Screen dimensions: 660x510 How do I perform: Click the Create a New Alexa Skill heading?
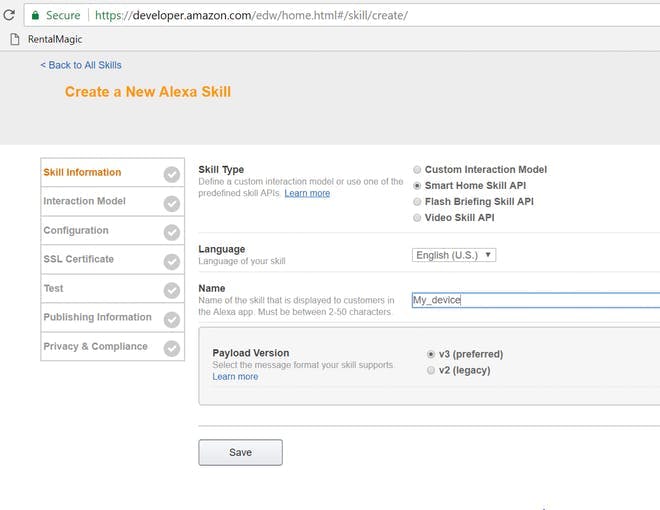coord(148,92)
